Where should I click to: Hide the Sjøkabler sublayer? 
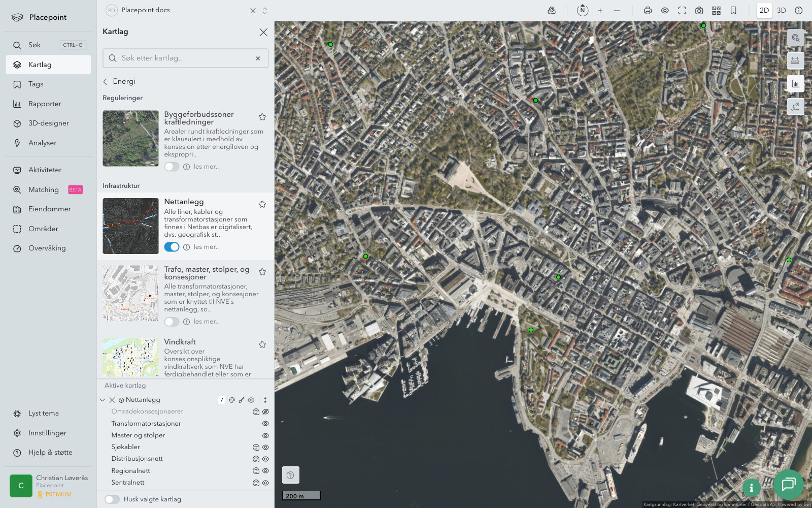pyautogui.click(x=265, y=448)
